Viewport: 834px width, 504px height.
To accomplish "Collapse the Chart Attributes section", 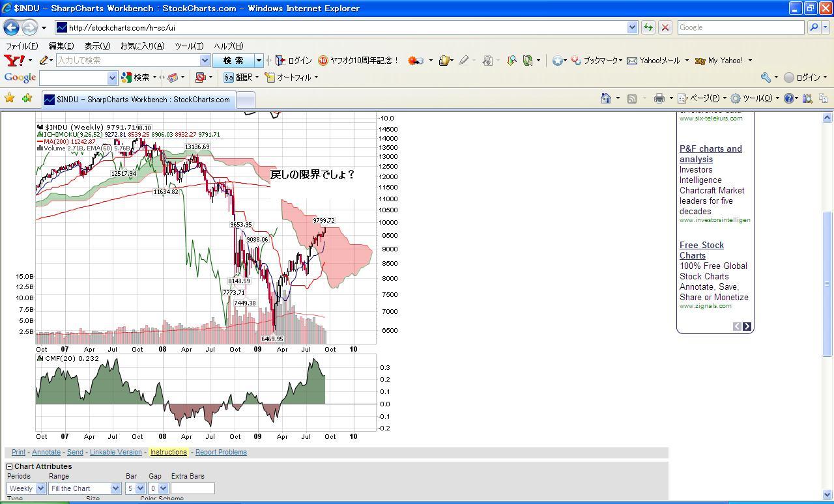I will [x=10, y=466].
